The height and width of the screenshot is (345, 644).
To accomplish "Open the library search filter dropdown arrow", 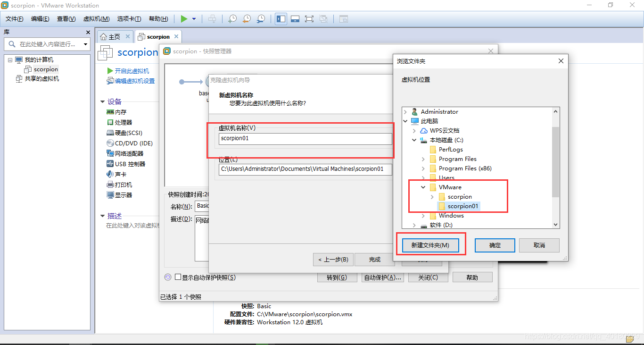I will (85, 44).
